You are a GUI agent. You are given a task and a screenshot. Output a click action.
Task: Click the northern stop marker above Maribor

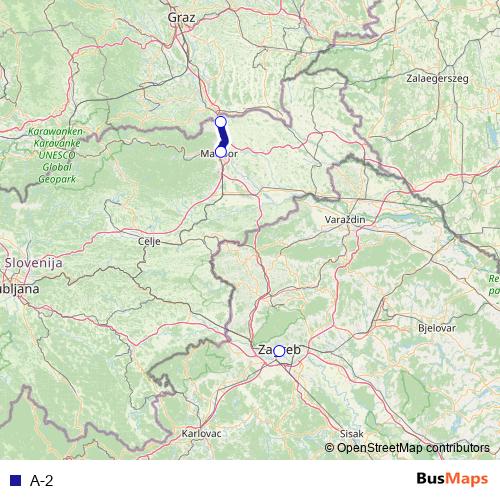click(221, 122)
